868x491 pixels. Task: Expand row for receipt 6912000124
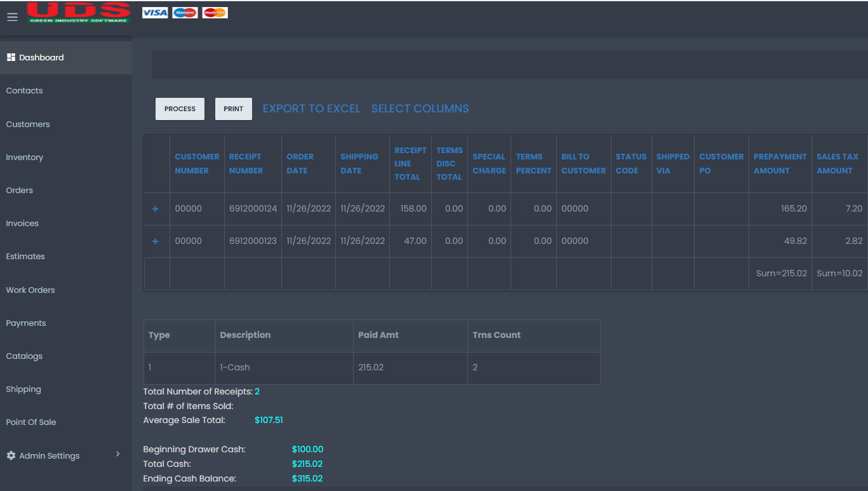coord(156,209)
